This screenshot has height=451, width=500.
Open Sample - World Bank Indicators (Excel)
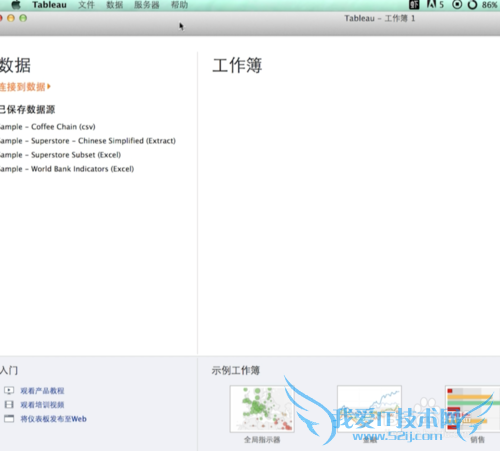point(67,169)
